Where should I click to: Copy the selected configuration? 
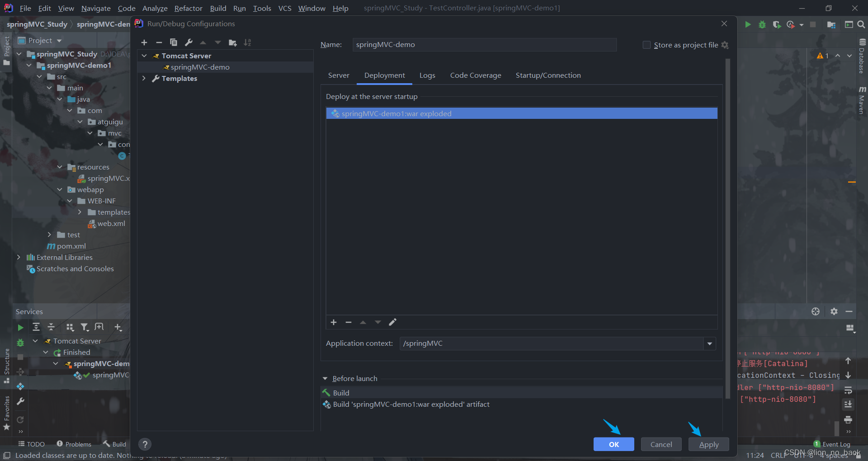click(173, 42)
